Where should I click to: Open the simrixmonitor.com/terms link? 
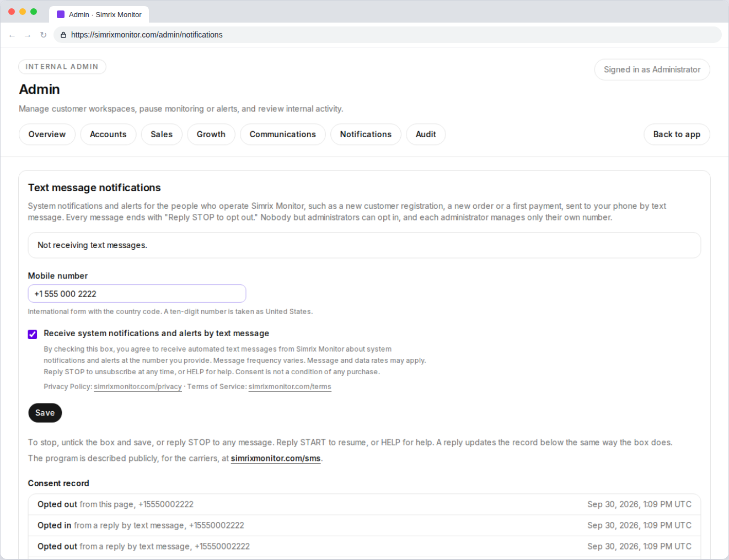click(290, 387)
